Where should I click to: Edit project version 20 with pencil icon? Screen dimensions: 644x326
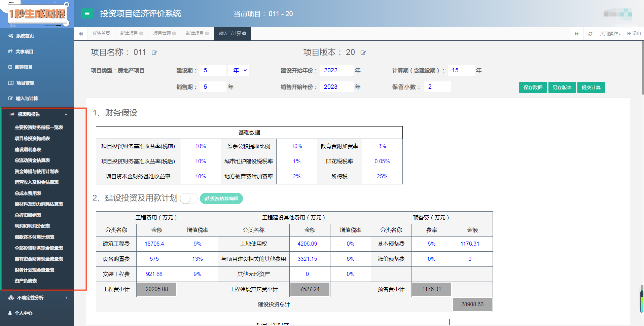click(363, 52)
